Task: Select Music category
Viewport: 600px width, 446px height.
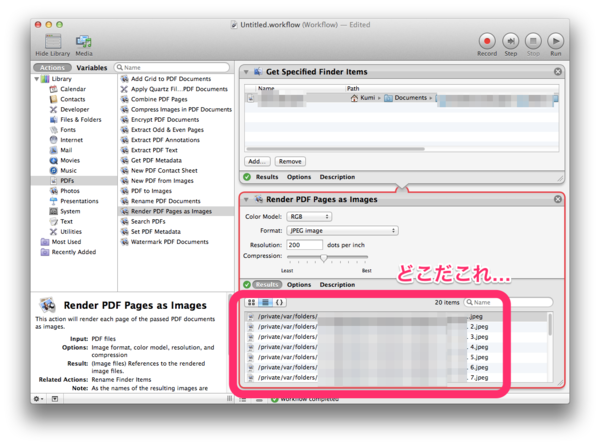Action: pos(68,171)
